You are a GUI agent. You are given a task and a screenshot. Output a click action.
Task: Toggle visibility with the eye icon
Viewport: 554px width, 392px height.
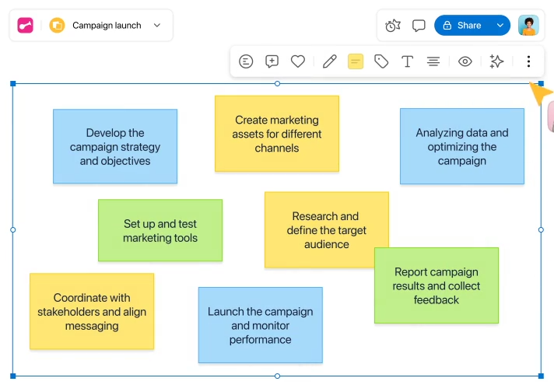(x=465, y=61)
